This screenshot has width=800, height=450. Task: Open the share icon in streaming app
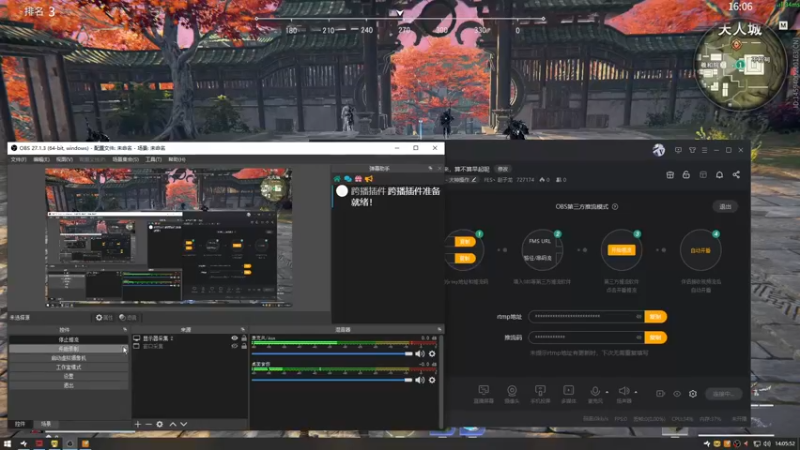coord(736,175)
